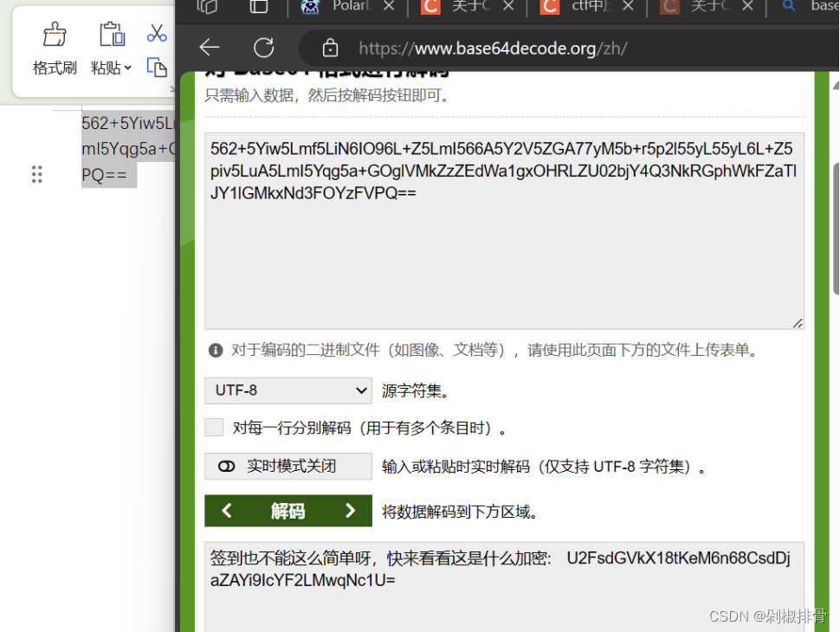The height and width of the screenshot is (632, 840).
Task: Open the UTF-8 source charset dropdown
Action: (x=288, y=390)
